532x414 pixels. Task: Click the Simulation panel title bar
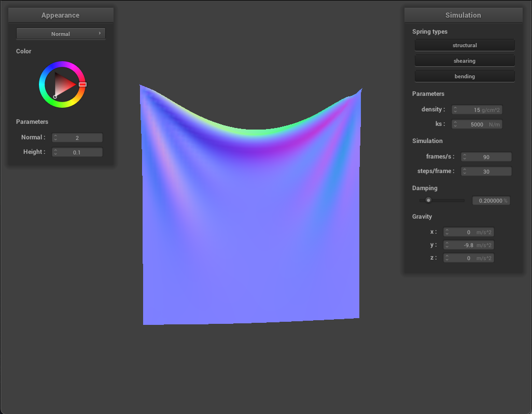tap(463, 15)
